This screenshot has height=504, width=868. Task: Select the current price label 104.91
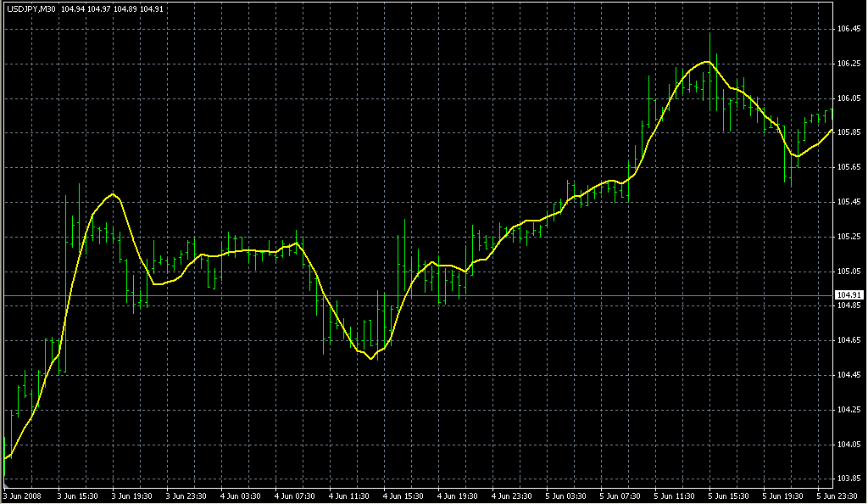tap(849, 295)
